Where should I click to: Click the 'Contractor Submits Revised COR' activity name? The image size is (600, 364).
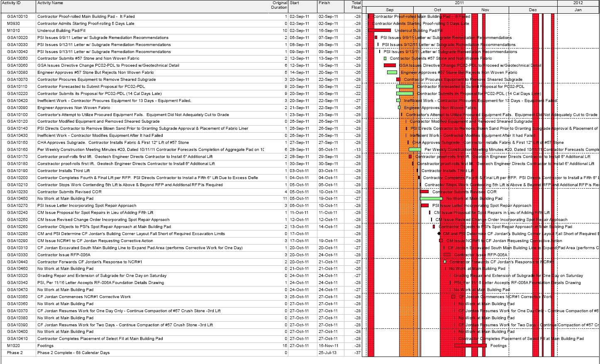(x=69, y=192)
